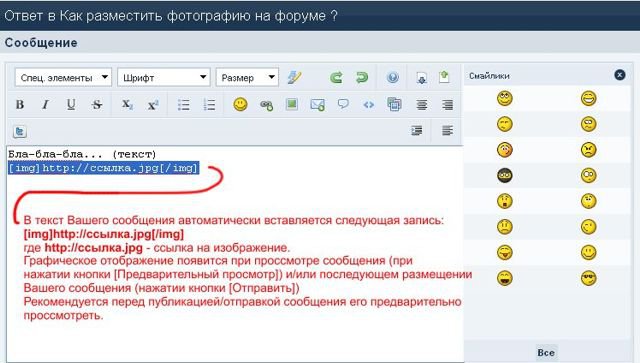Viewport: 640px width, 363px height.
Task: Click the Смайлики panel title
Action: 489,76
